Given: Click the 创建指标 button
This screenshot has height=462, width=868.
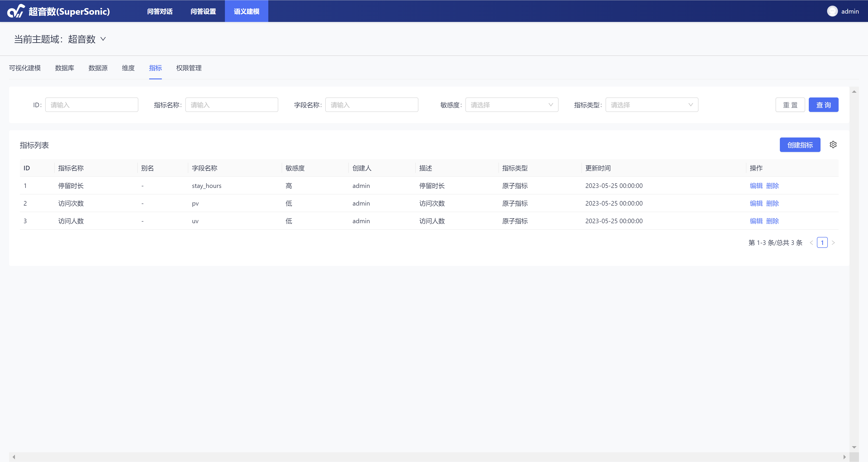Looking at the screenshot, I should (x=800, y=145).
